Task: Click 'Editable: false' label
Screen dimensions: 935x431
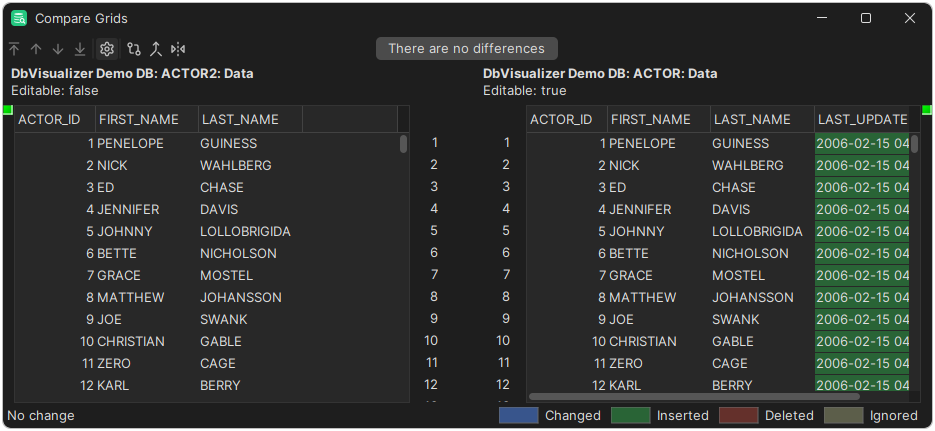Action: [55, 91]
